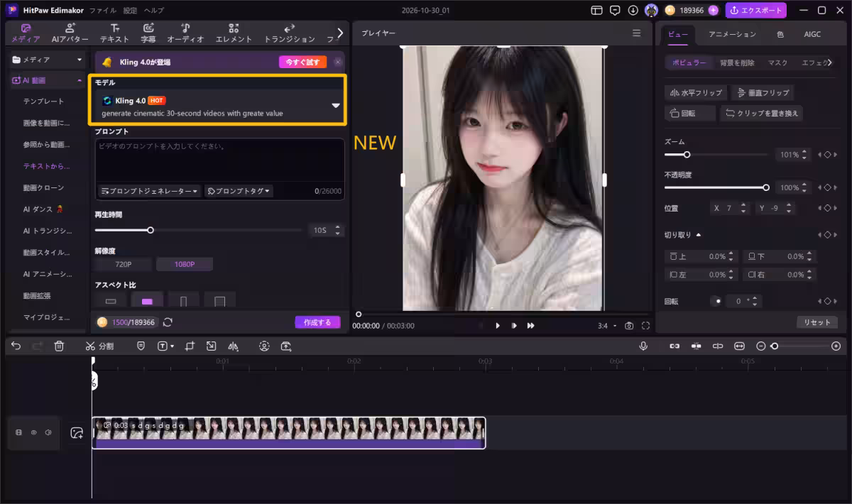Image resolution: width=852 pixels, height=504 pixels.
Task: Collapse the 切り取り section
Action: (x=699, y=235)
